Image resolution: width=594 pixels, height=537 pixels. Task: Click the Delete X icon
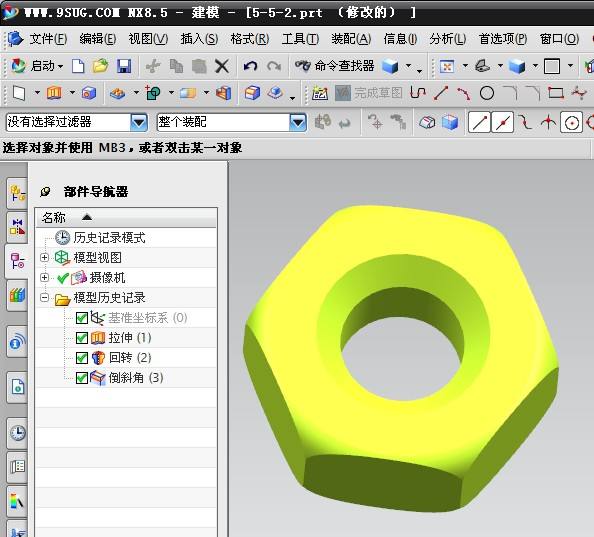point(222,66)
